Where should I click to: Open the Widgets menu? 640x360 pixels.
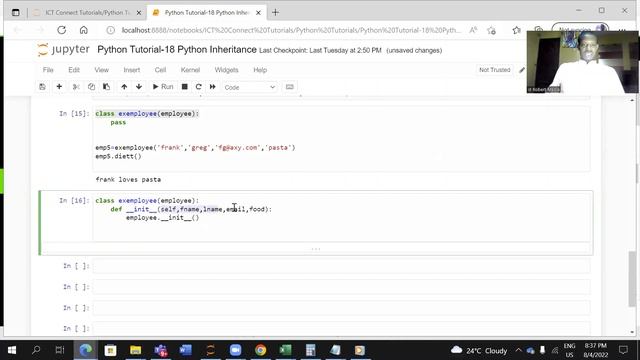(227, 70)
